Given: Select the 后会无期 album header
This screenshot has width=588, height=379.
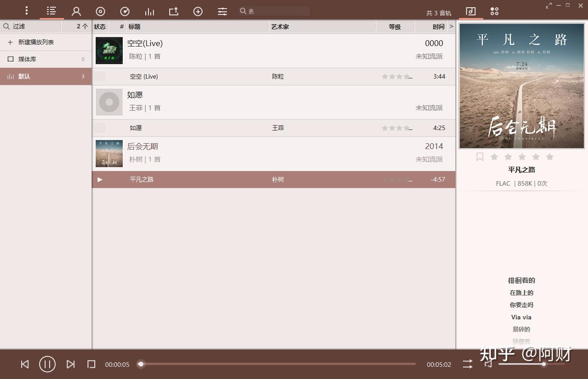Looking at the screenshot, I should click(274, 154).
